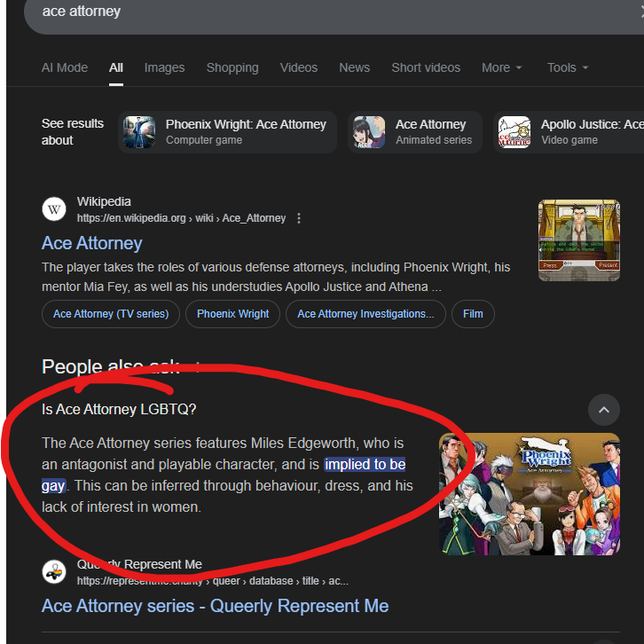Click the search box containing 'ace attorney'
The height and width of the screenshot is (644, 644).
click(310, 12)
